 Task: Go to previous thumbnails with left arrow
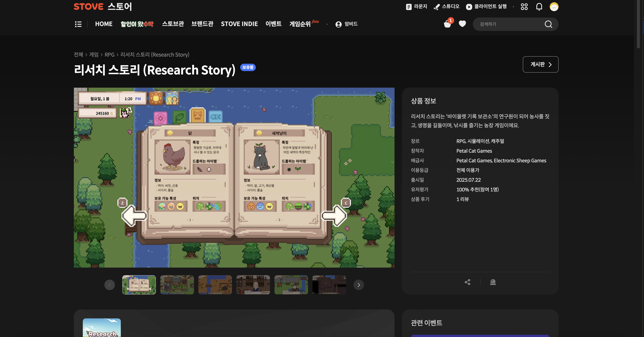tap(109, 285)
